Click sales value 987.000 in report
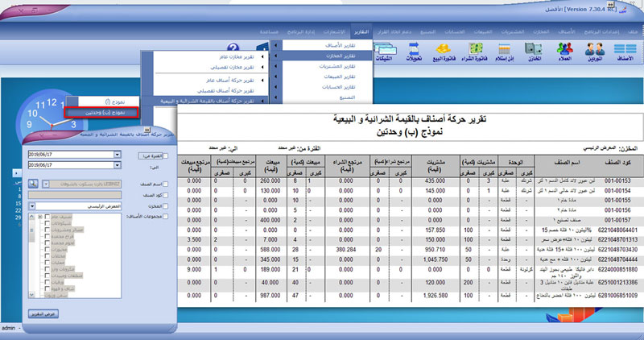The width and height of the screenshot is (644, 340). (x=271, y=295)
